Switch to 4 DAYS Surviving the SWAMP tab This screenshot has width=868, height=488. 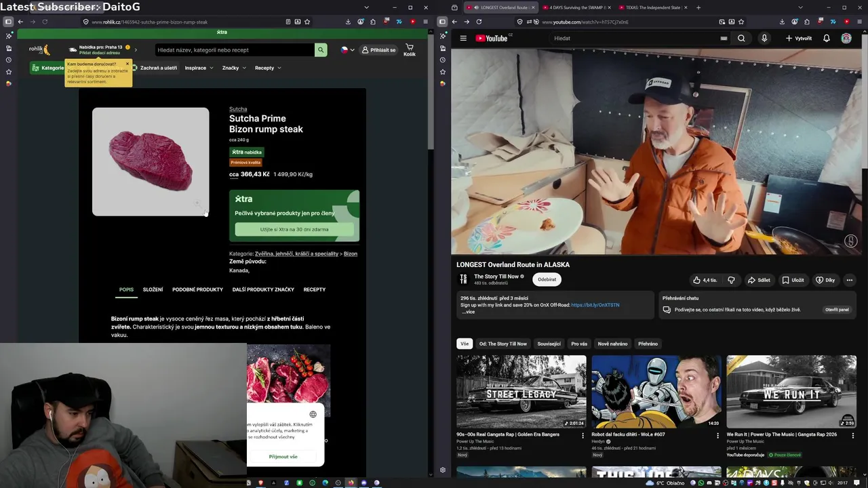[576, 7]
